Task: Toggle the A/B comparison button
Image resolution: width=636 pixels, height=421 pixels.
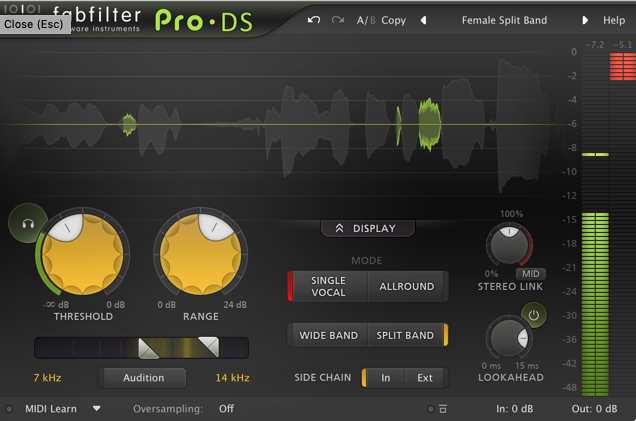Action: [x=366, y=20]
